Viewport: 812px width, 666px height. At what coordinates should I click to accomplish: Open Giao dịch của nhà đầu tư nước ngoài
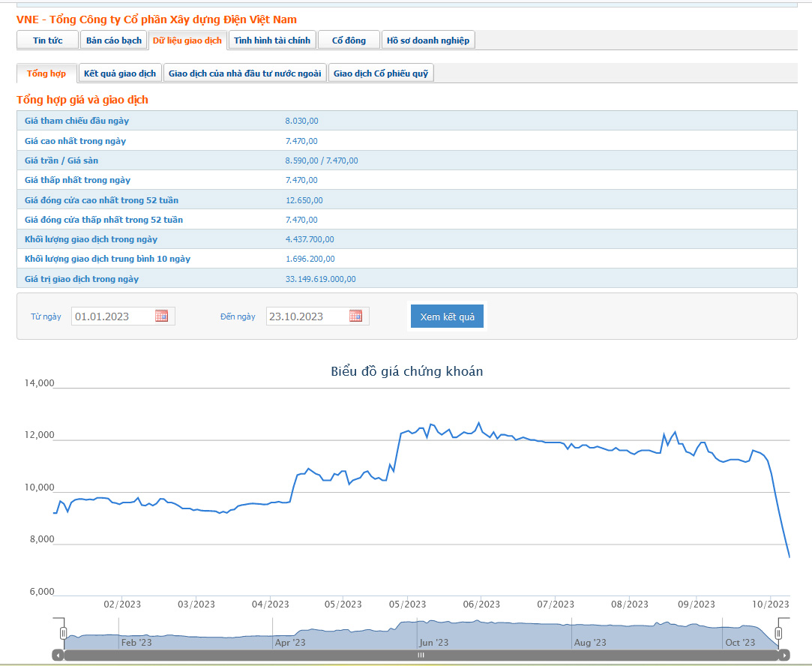pyautogui.click(x=244, y=73)
